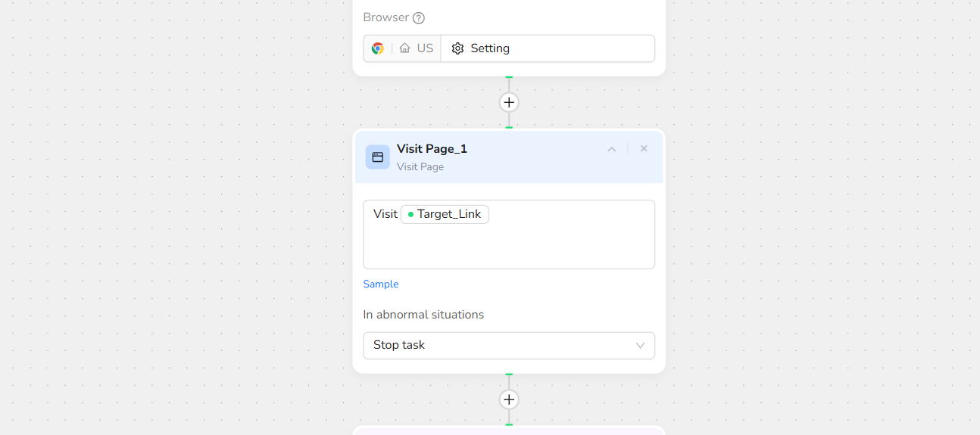The width and height of the screenshot is (980, 435).
Task: Click the help icon beside Browser label
Action: click(x=418, y=18)
